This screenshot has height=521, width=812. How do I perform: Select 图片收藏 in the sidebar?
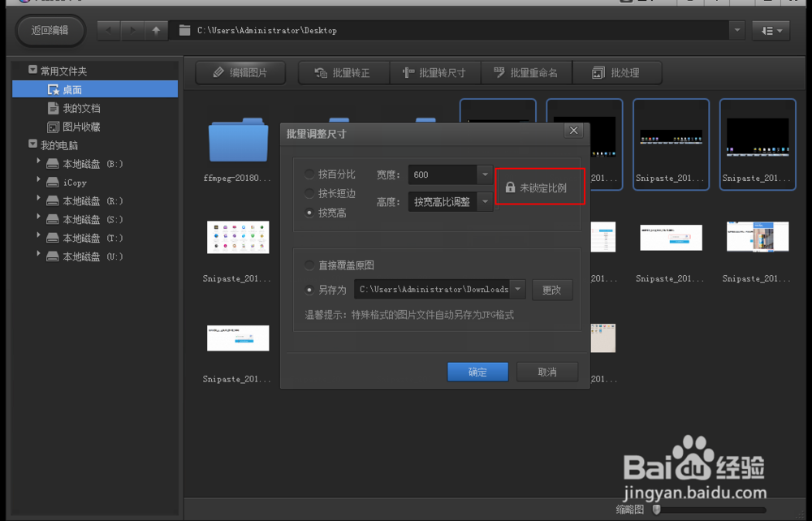[x=81, y=127]
